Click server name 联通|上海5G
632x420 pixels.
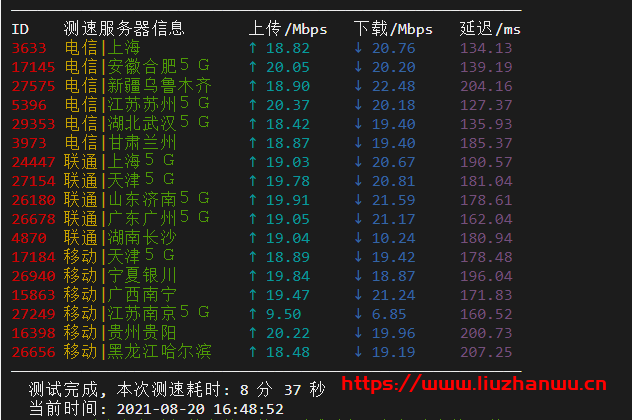tap(119, 162)
